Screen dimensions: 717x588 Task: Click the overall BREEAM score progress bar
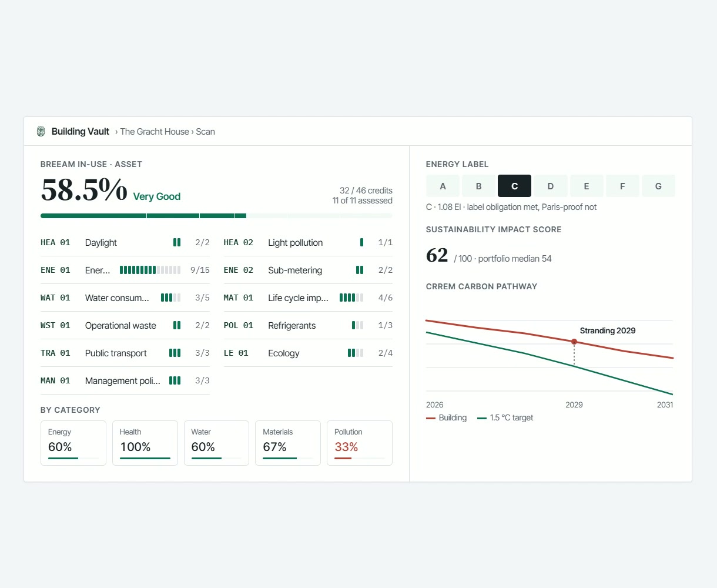coord(216,216)
